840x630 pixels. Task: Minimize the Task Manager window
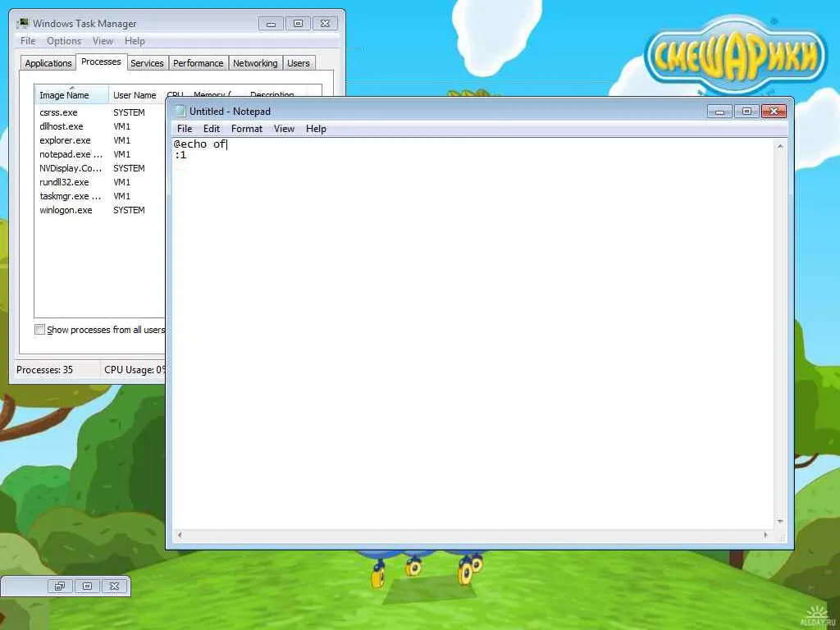[x=271, y=24]
